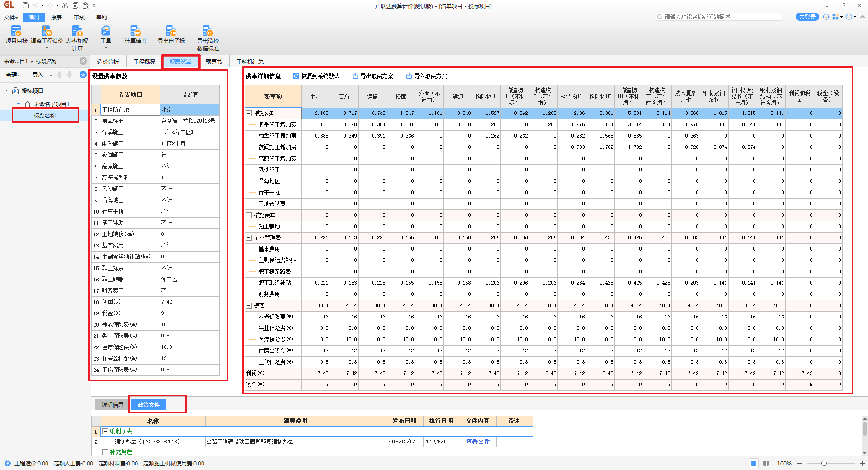Image resolution: width=868 pixels, height=470 pixels.
Task: Collapse the 补充规定 policy group
Action: point(105,452)
